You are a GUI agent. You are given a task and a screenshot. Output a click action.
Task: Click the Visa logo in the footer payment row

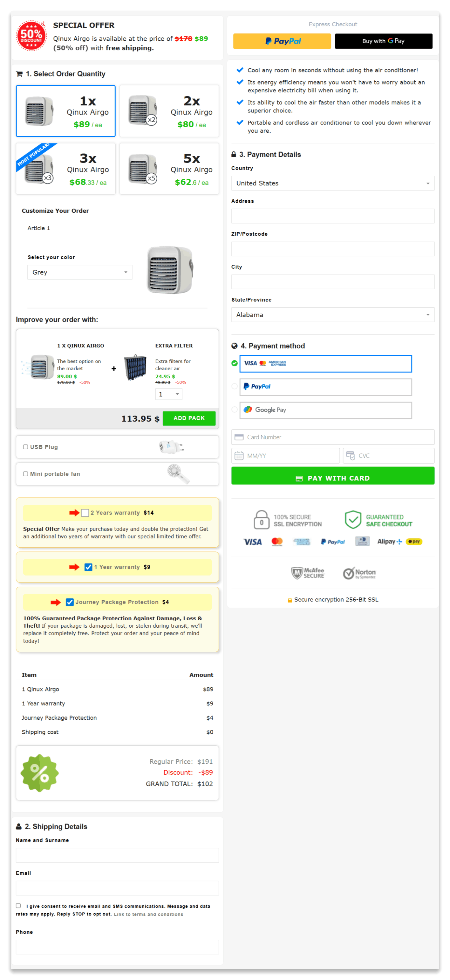pos(252,542)
